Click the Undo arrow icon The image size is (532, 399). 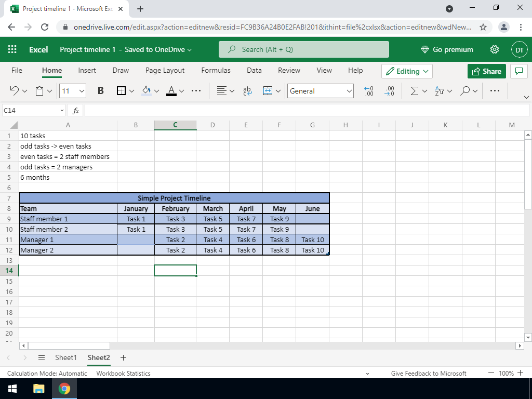(x=14, y=90)
